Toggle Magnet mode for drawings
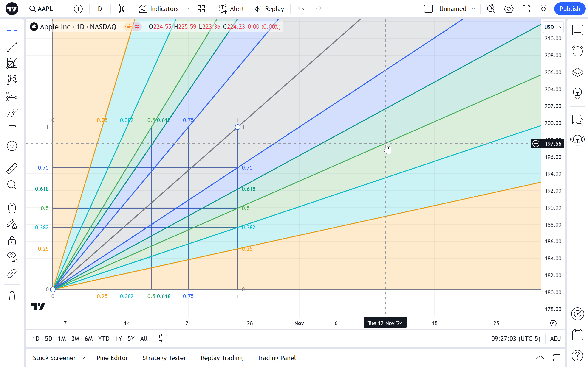Image resolution: width=588 pixels, height=367 pixels. coord(12,208)
